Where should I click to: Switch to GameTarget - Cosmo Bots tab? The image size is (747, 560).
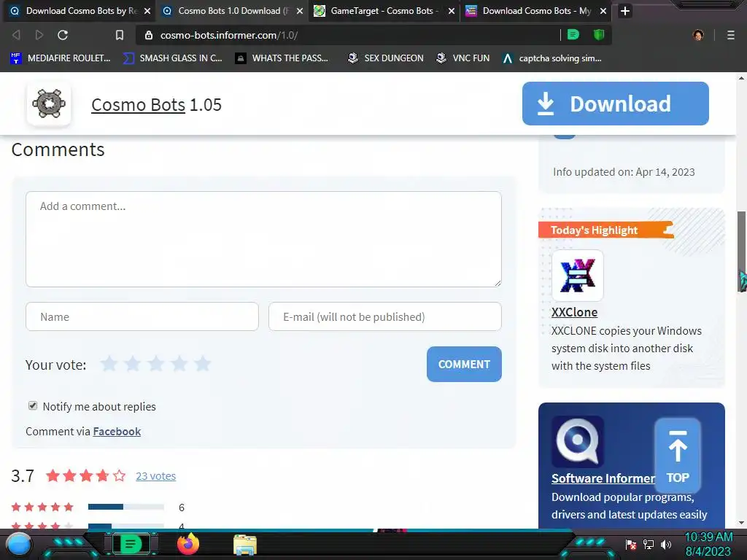[x=384, y=11]
